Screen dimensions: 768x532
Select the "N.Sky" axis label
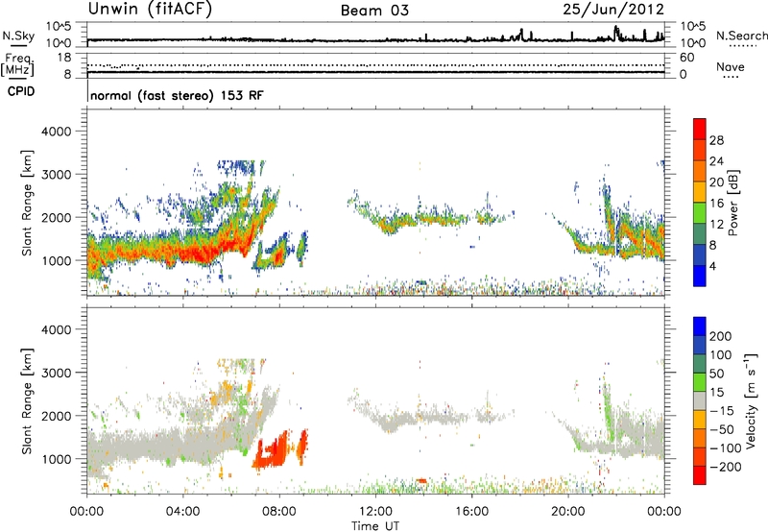[18, 36]
